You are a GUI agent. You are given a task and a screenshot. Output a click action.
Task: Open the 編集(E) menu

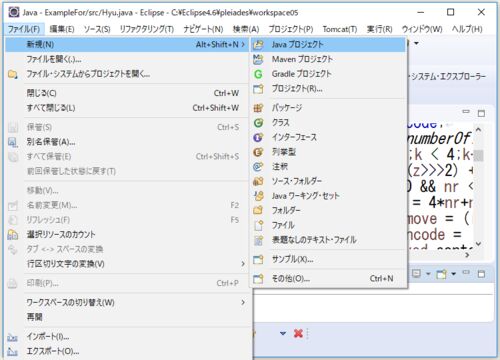pos(62,29)
